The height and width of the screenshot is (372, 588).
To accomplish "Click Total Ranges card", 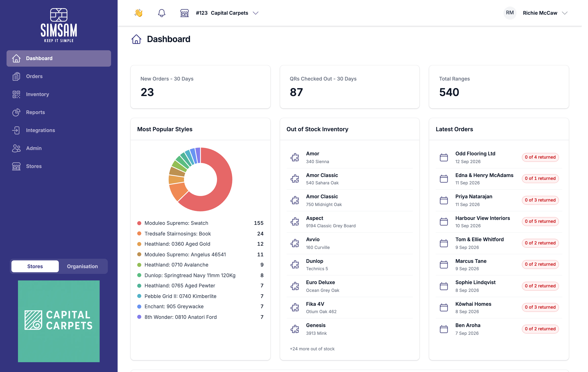I will coord(499,87).
